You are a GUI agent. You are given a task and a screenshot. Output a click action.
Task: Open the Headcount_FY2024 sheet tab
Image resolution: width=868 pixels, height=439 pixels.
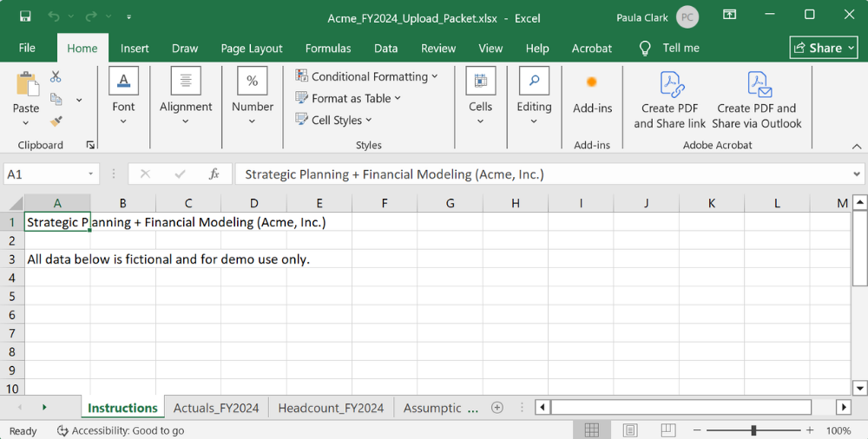331,408
